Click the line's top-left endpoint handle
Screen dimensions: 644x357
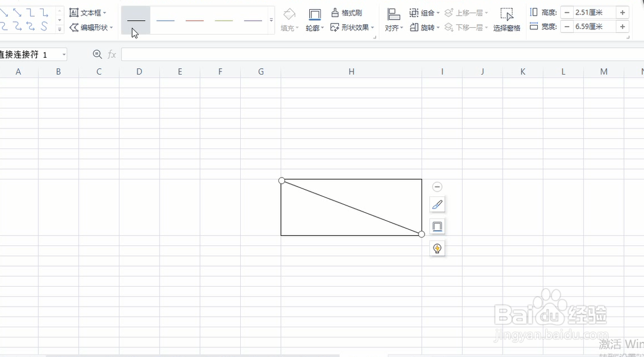point(282,181)
